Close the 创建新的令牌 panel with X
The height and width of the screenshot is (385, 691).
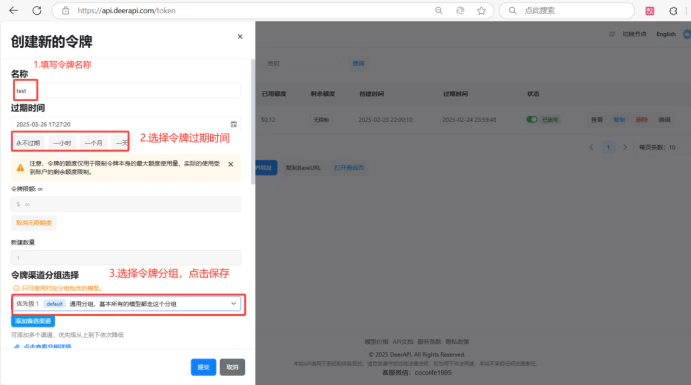pyautogui.click(x=240, y=37)
